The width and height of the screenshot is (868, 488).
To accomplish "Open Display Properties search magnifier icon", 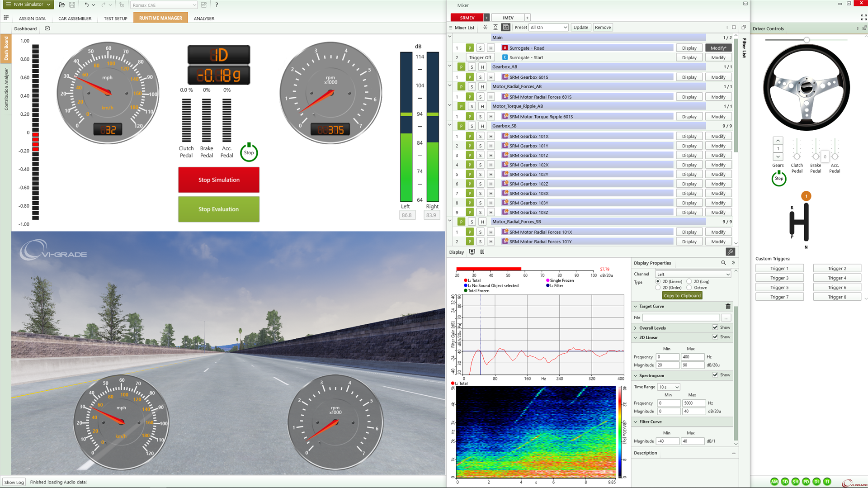I will click(724, 263).
